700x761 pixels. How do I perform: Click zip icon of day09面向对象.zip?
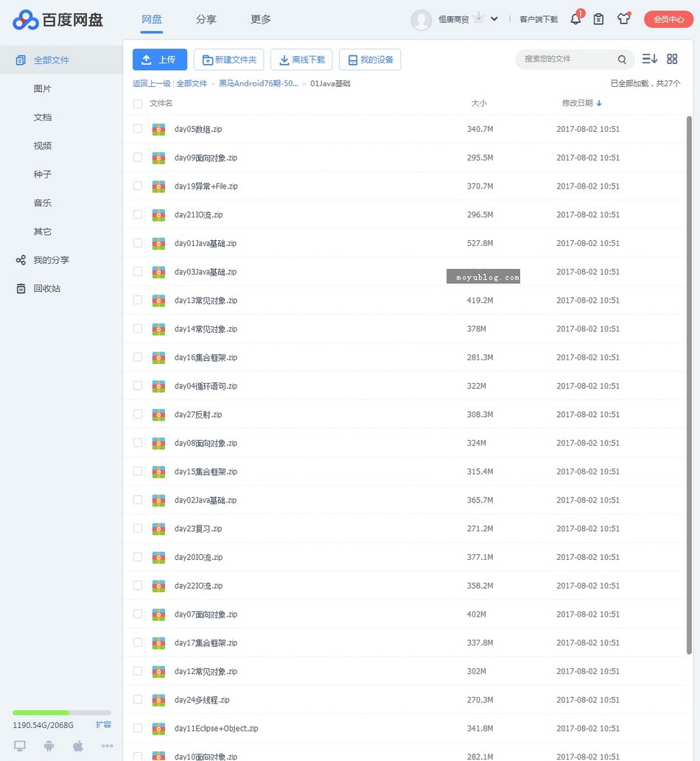[x=158, y=158]
